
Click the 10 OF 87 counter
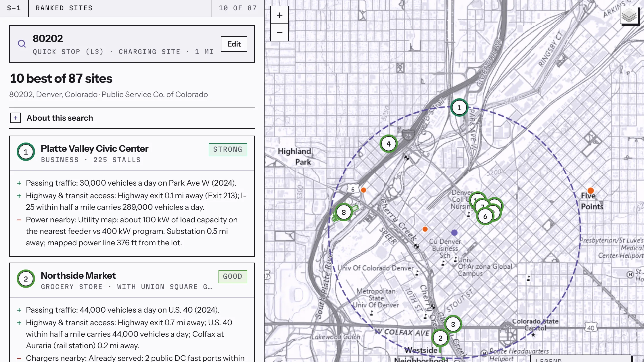(x=238, y=8)
